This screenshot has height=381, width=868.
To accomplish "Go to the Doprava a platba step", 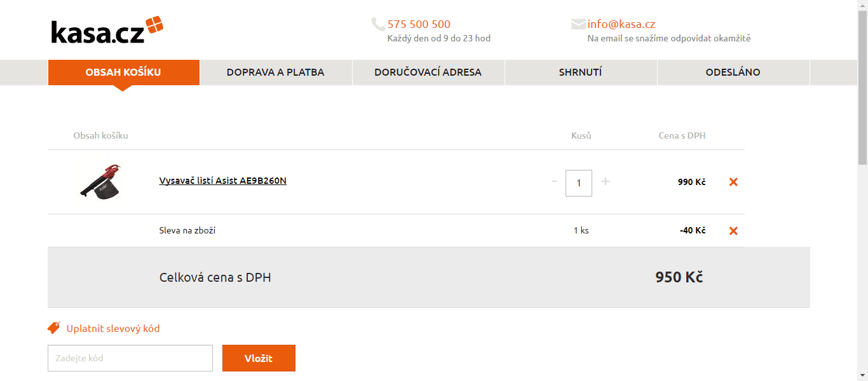I will 276,73.
